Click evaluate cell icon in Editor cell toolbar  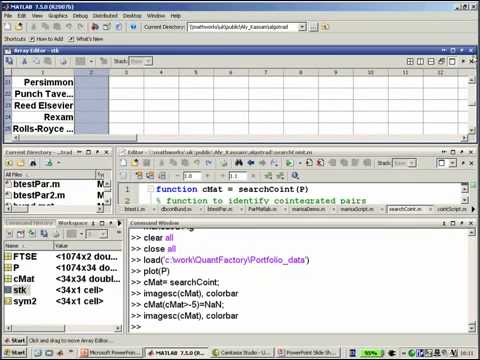point(139,175)
